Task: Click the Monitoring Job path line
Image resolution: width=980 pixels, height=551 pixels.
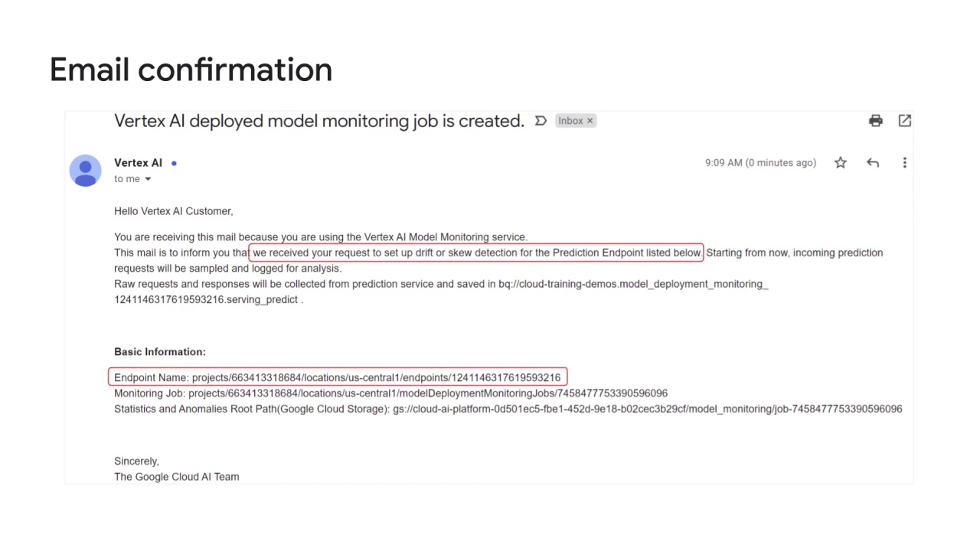Action: pyautogui.click(x=390, y=393)
